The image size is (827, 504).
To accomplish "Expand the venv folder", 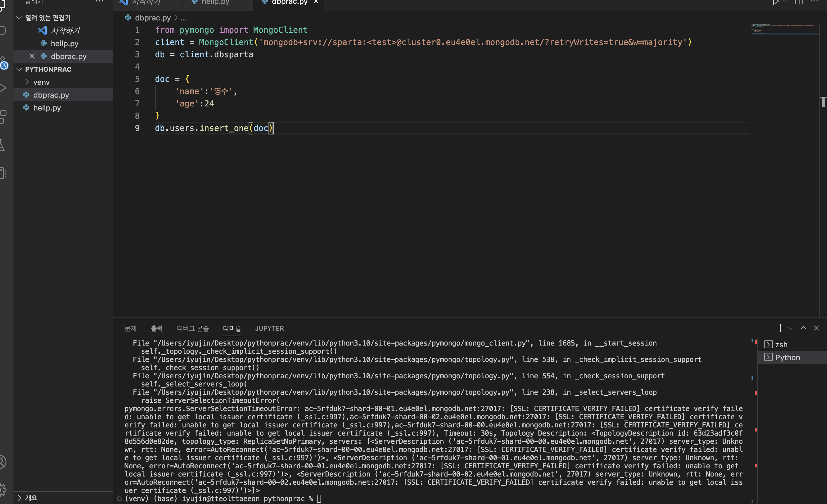I will [27, 82].
